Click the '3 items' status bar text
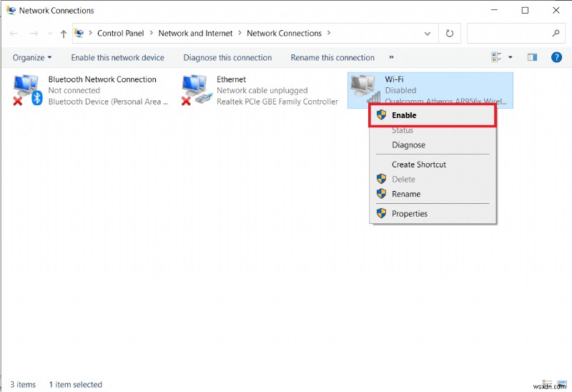Image resolution: width=572 pixels, height=392 pixels. click(x=23, y=384)
